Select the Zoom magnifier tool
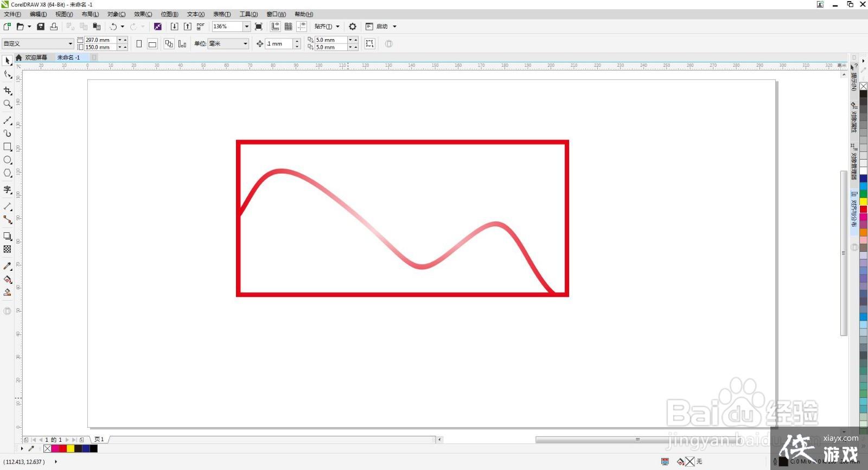 point(8,104)
